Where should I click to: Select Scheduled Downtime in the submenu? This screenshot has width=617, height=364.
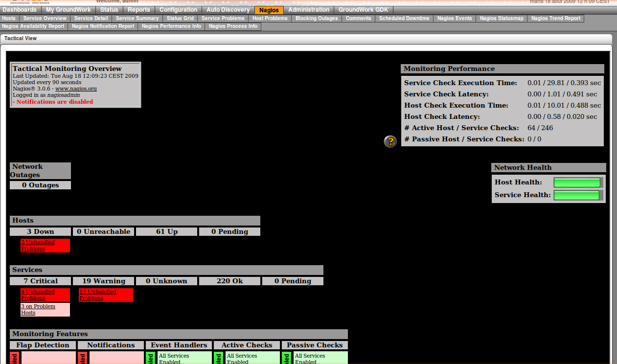[404, 19]
